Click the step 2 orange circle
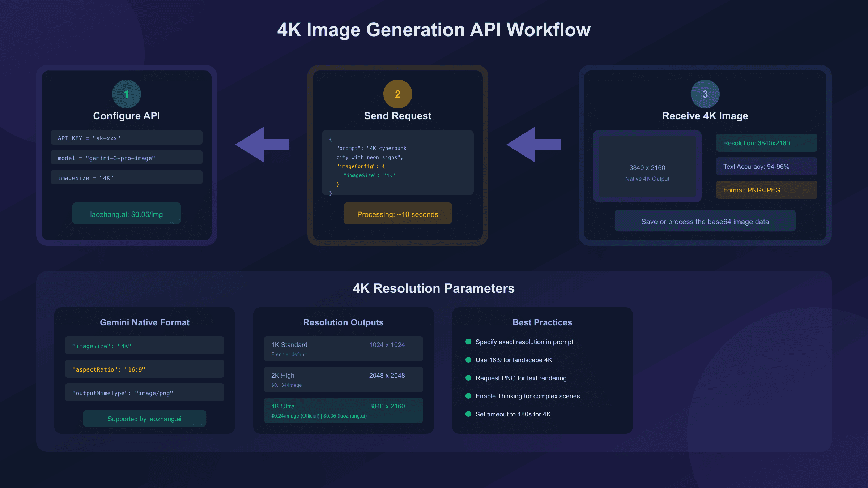 pos(397,94)
